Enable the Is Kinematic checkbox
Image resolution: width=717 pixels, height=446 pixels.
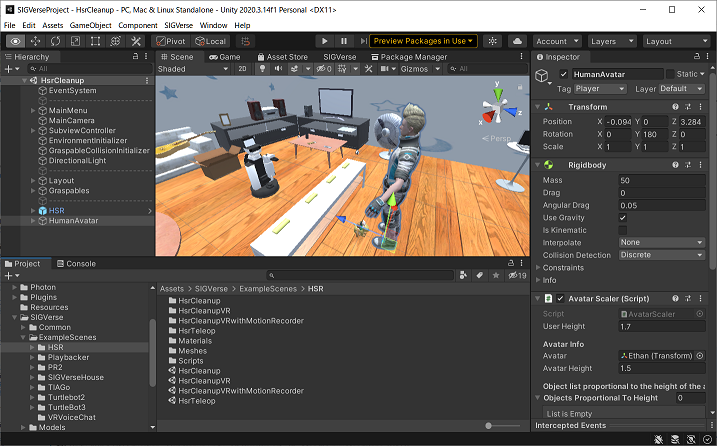623,230
